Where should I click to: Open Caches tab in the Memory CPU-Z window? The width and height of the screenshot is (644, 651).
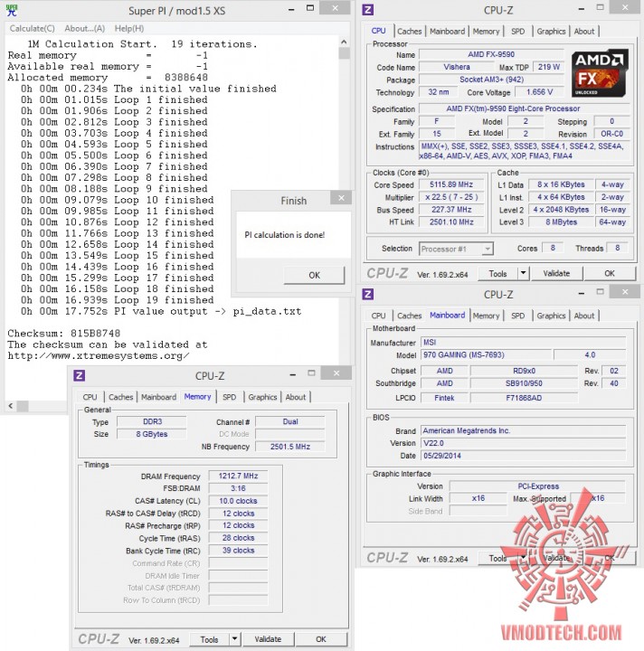(120, 397)
